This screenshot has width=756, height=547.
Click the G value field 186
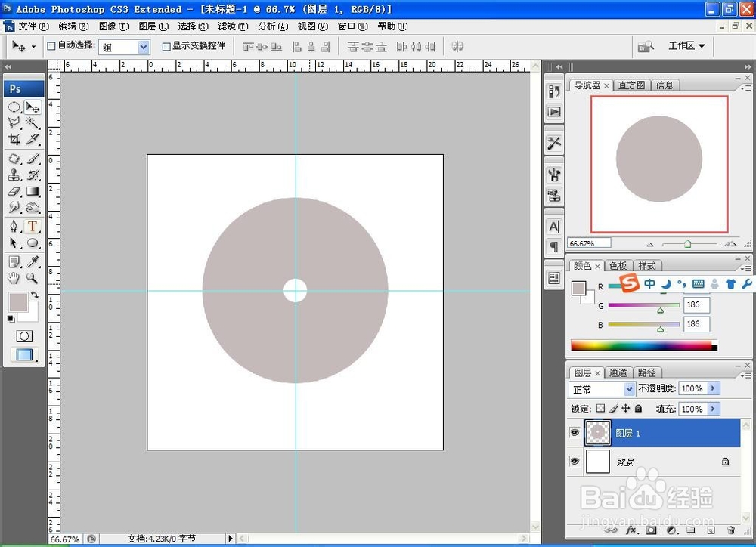(x=696, y=304)
